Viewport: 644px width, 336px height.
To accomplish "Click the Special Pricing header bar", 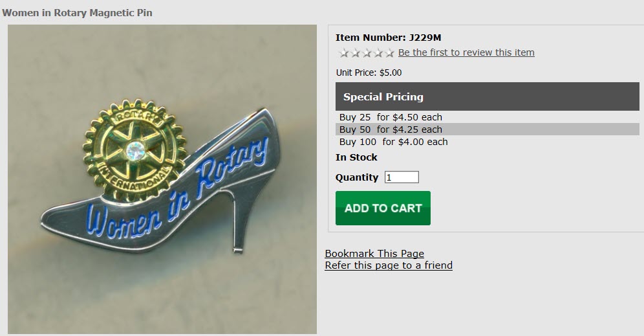I will pyautogui.click(x=487, y=96).
